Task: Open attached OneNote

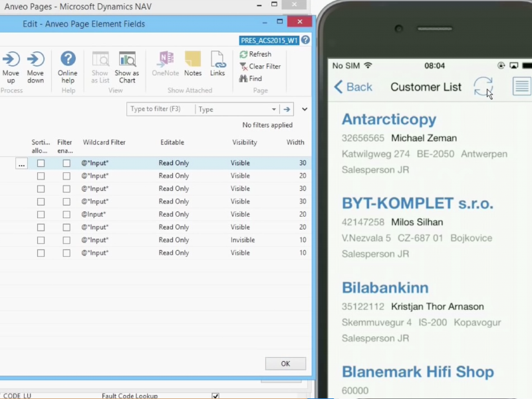Action: point(166,64)
